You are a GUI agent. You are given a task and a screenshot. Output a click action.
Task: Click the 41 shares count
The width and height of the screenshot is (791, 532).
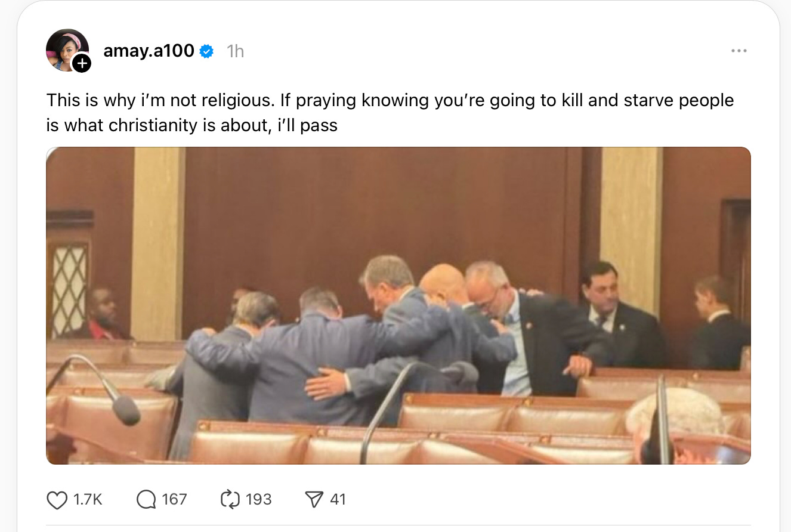pyautogui.click(x=338, y=499)
